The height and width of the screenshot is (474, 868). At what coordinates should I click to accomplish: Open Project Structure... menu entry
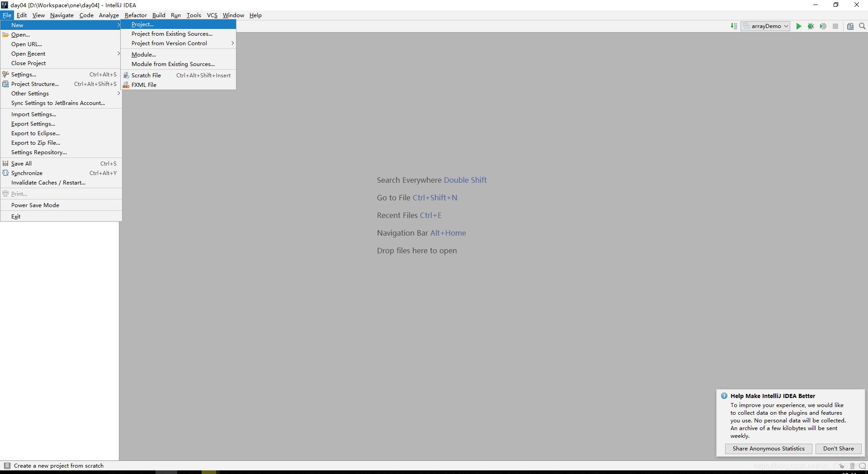click(61, 84)
